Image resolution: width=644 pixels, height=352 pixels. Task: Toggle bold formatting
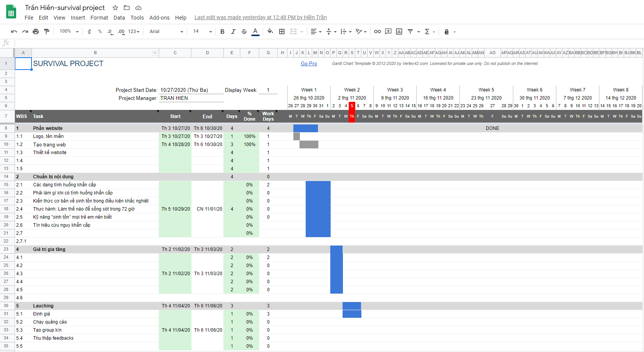(x=222, y=32)
